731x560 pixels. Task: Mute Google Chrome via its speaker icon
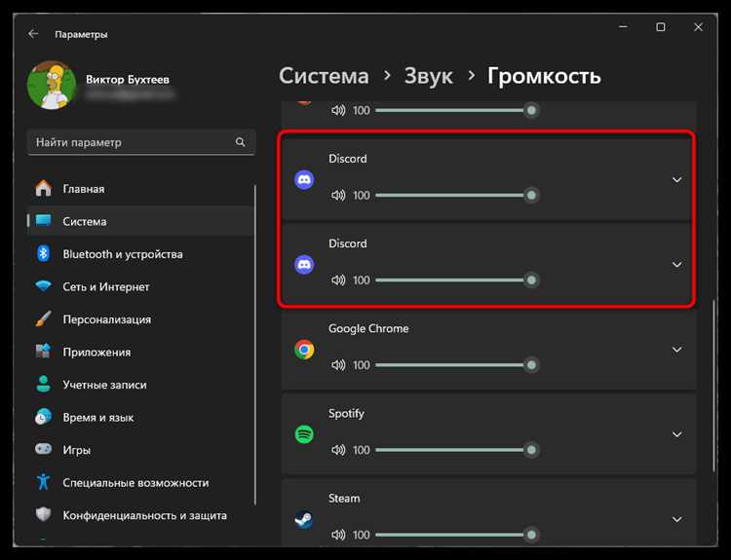(338, 365)
